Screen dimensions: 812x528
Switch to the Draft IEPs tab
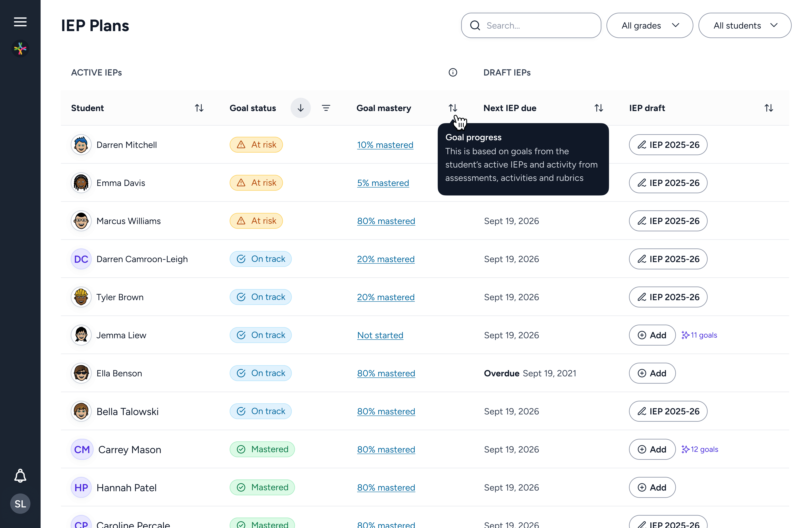[x=507, y=72]
